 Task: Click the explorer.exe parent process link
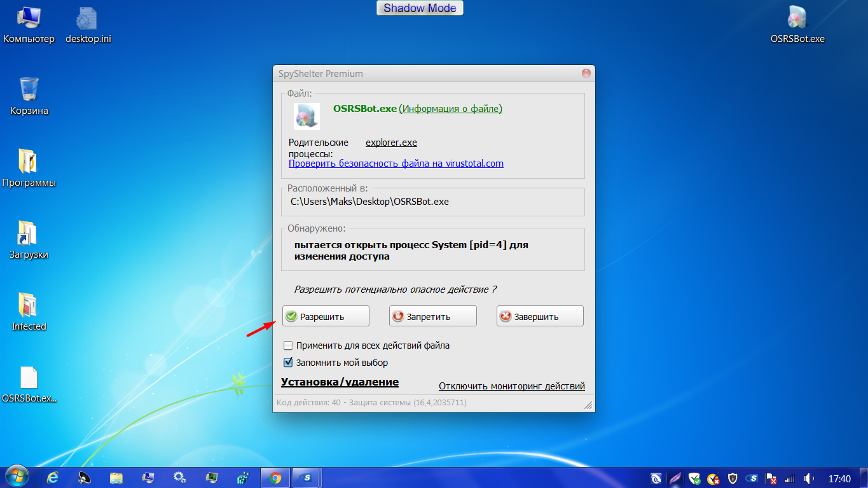point(391,143)
